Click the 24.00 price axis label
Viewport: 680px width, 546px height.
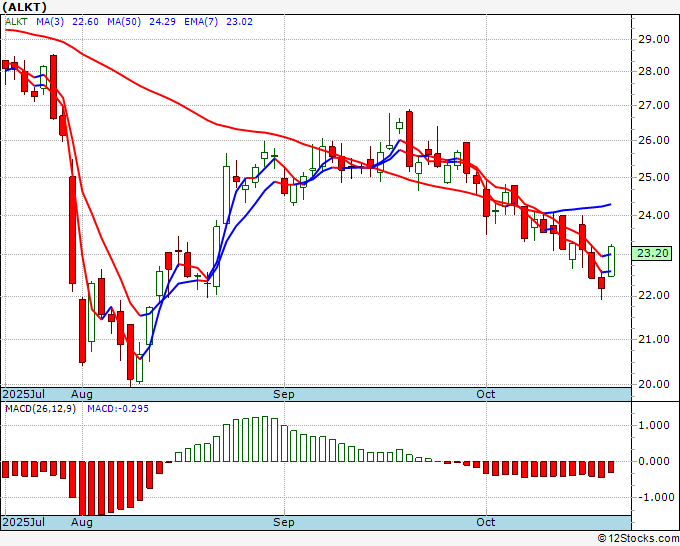654,215
